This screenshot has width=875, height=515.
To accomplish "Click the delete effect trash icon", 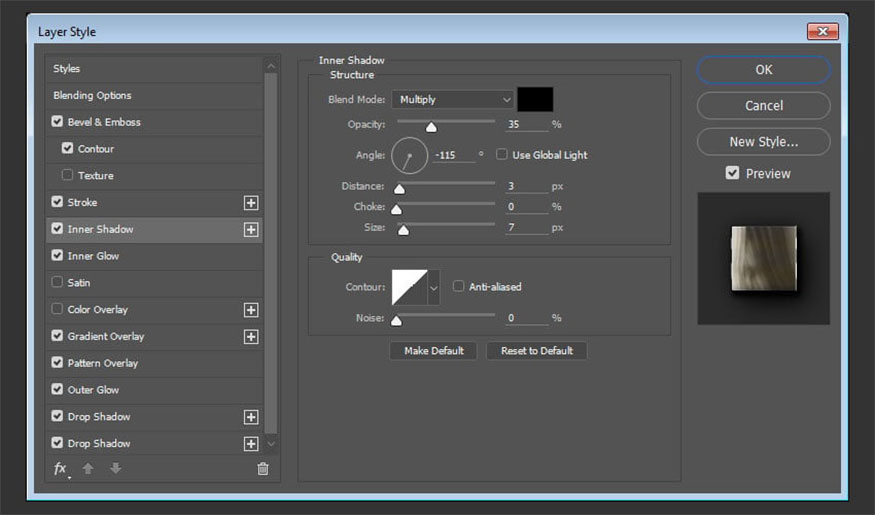I will click(x=263, y=468).
